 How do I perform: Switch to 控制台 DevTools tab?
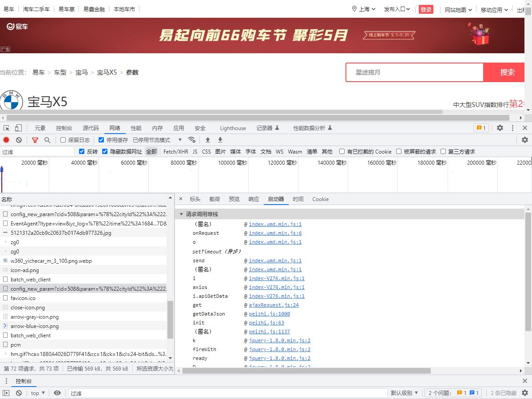[x=64, y=128]
